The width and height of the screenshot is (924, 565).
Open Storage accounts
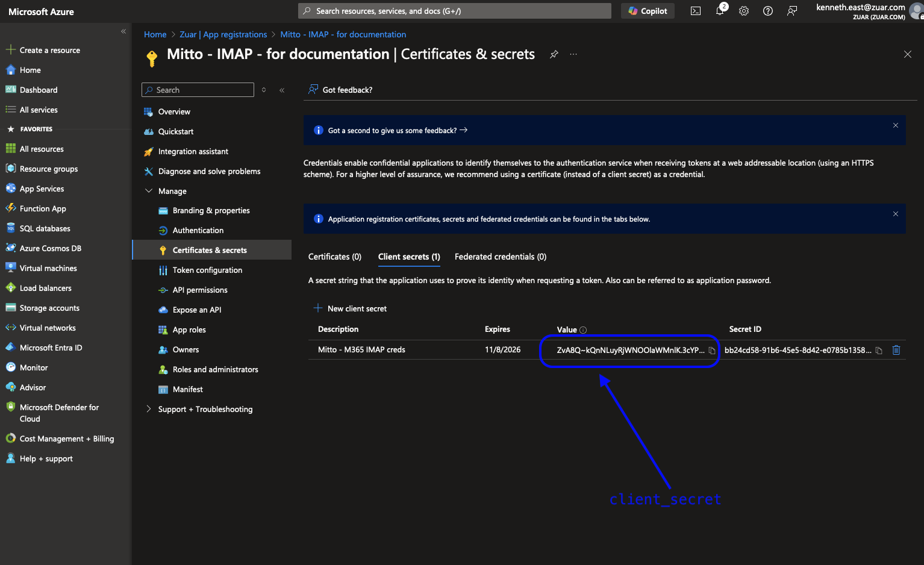click(49, 308)
